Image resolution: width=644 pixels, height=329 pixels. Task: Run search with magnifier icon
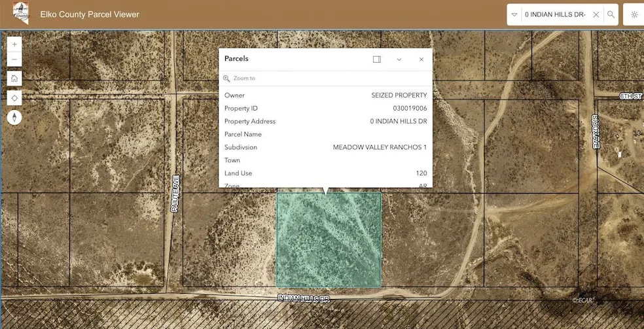(611, 14)
